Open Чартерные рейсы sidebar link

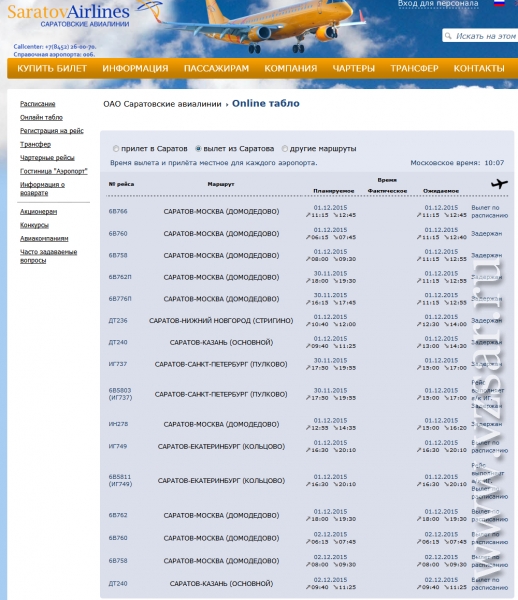(47, 158)
